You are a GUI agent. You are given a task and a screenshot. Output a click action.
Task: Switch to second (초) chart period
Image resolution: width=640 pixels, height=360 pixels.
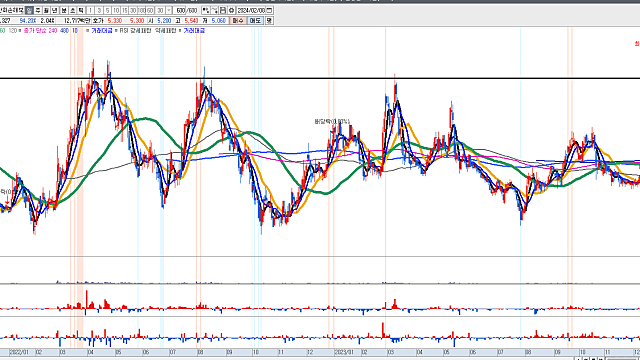[72, 11]
